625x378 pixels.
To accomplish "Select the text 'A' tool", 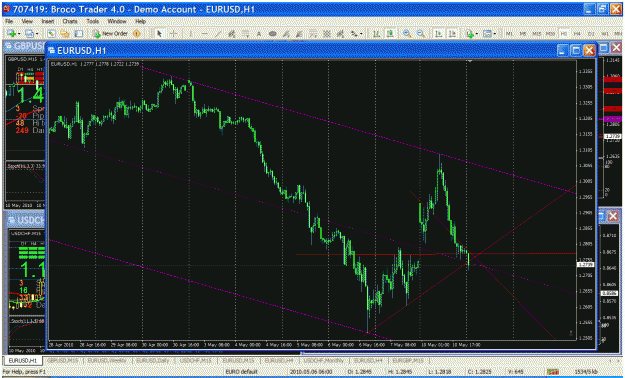I will [x=259, y=34].
